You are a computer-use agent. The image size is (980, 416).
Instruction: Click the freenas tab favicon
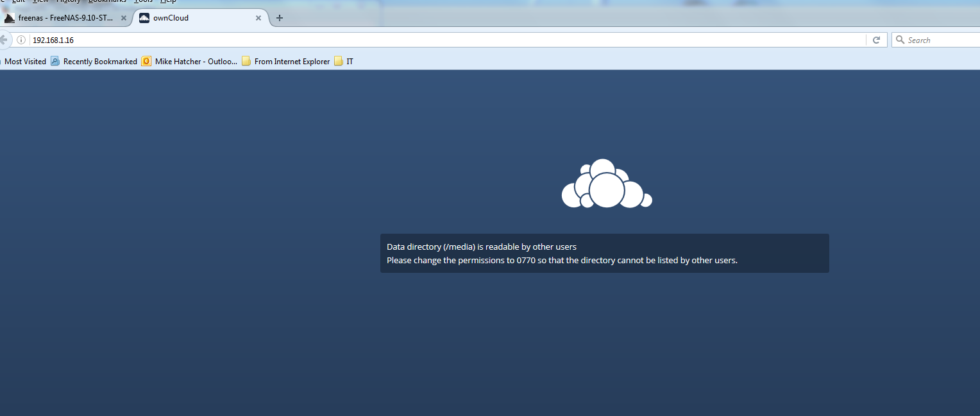click(10, 18)
